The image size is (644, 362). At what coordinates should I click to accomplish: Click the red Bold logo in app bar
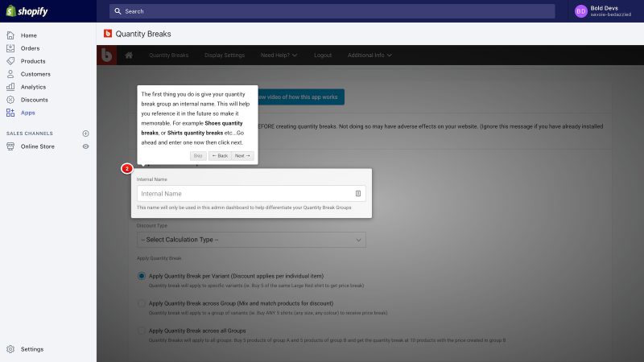pos(107,55)
